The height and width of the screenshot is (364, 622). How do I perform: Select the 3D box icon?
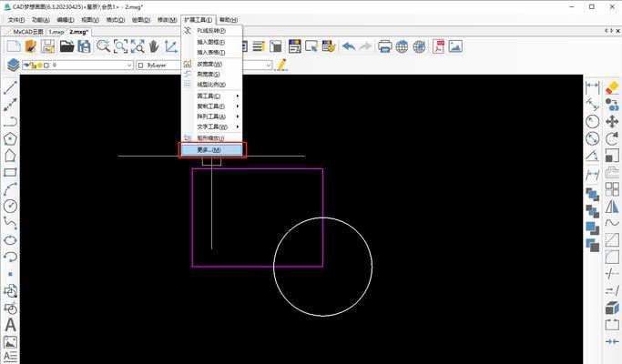click(x=612, y=308)
